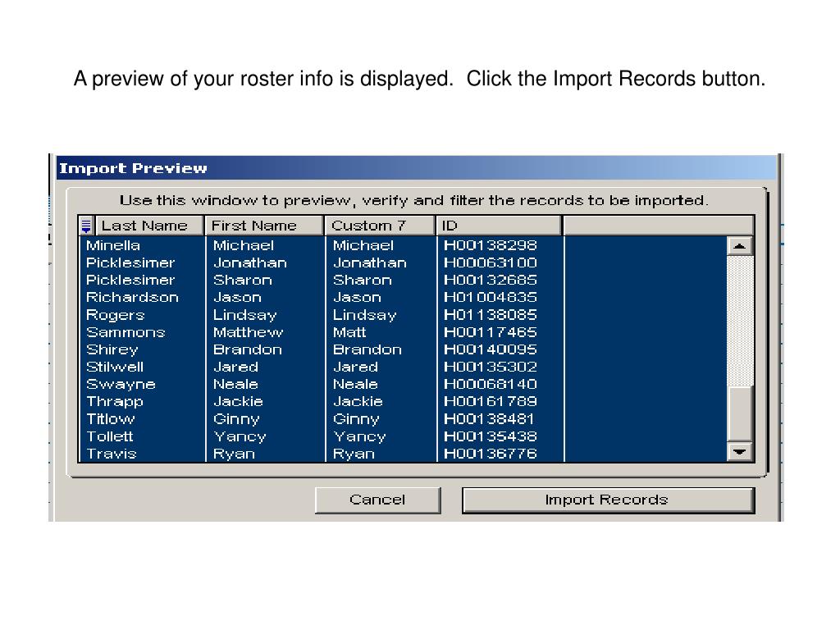
Task: Select the Swayne last name cell
Action: tap(121, 385)
